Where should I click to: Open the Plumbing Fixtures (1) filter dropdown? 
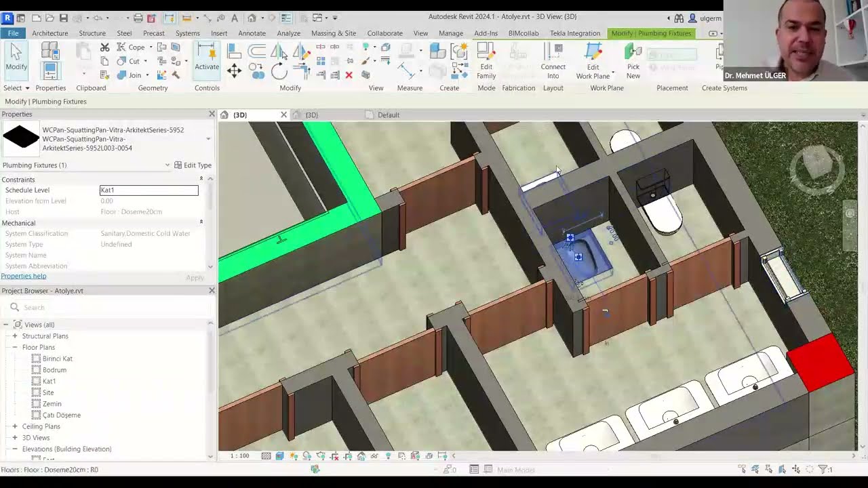(x=167, y=165)
